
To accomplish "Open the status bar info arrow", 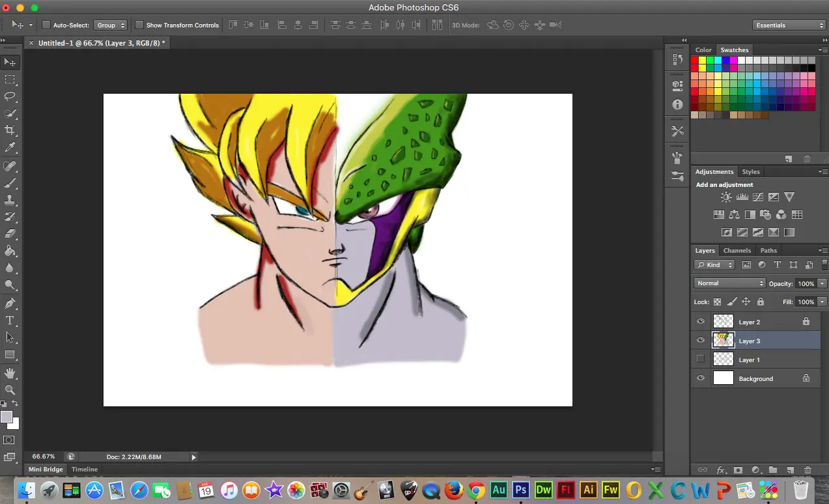I will click(x=193, y=457).
